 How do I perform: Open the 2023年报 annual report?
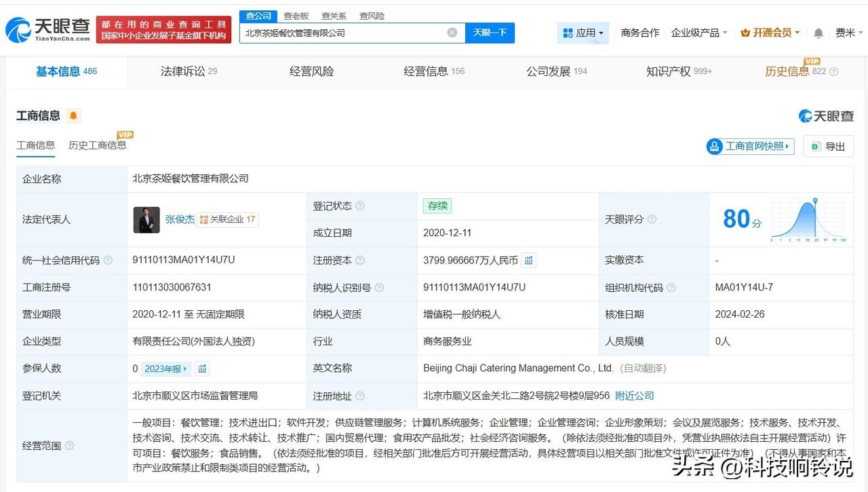(x=167, y=368)
